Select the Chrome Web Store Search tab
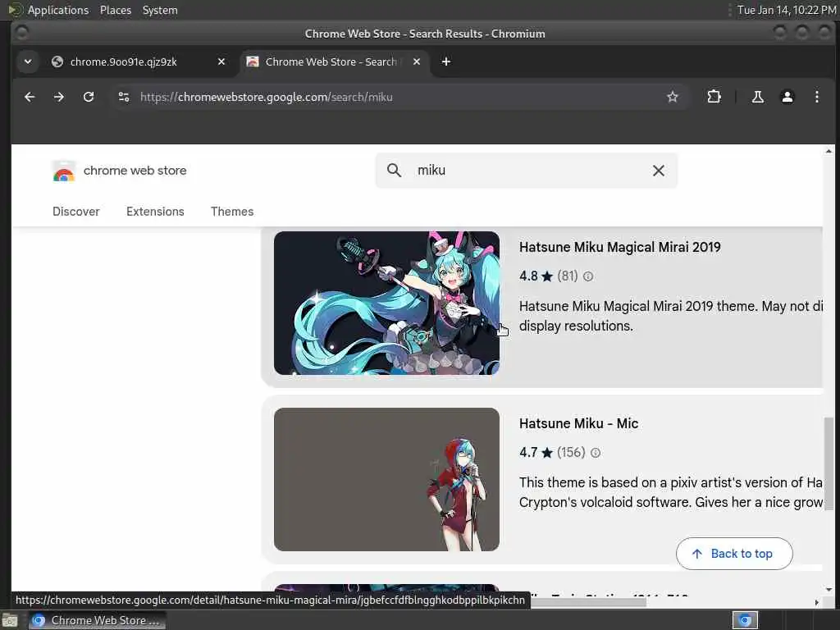840x630 pixels. click(x=335, y=62)
